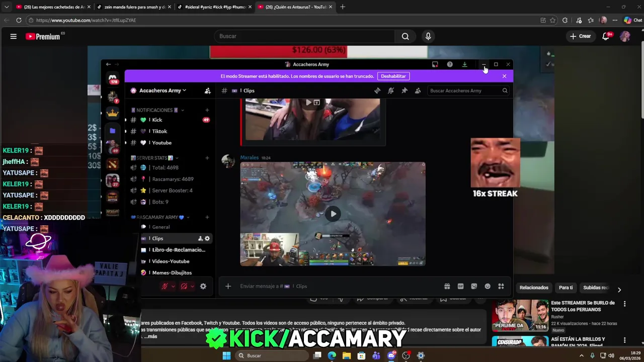The image size is (644, 362).
Task: Play the top clip video
Action: click(309, 103)
